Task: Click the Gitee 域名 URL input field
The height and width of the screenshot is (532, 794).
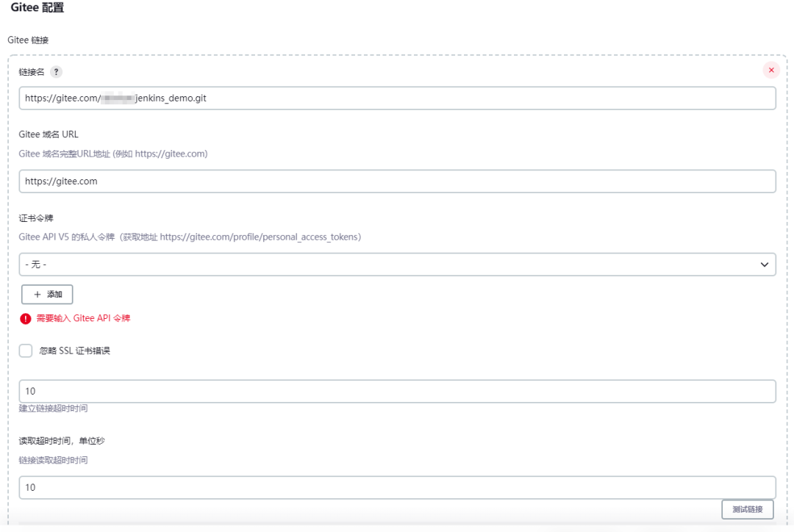Action: coord(397,181)
